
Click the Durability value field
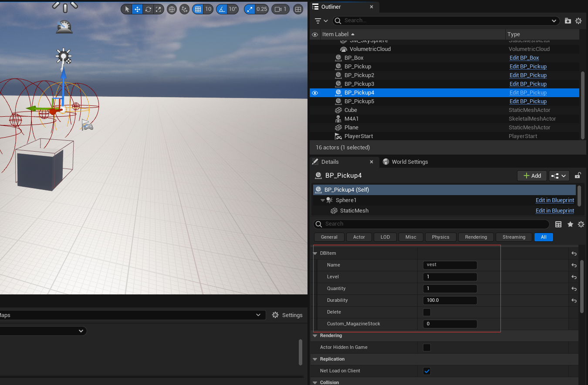tap(449, 301)
